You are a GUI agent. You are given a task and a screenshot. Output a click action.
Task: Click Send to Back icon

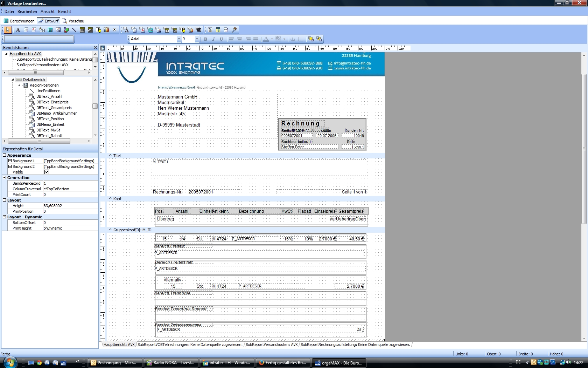tap(319, 39)
